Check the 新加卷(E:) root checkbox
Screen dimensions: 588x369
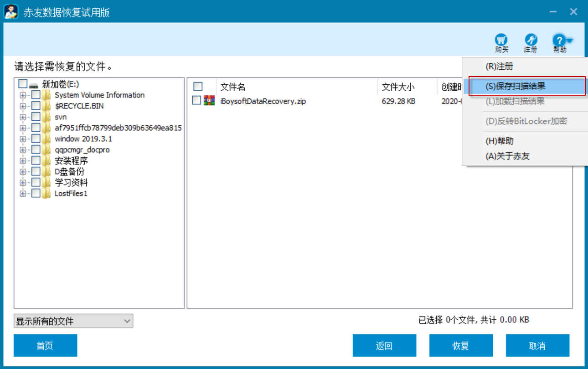point(23,84)
